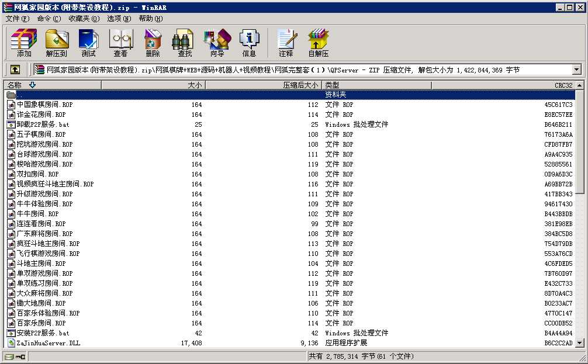This screenshot has width=588, height=364.
Task: Select file 百家乐体验房间.ROP
Action: pos(49,313)
